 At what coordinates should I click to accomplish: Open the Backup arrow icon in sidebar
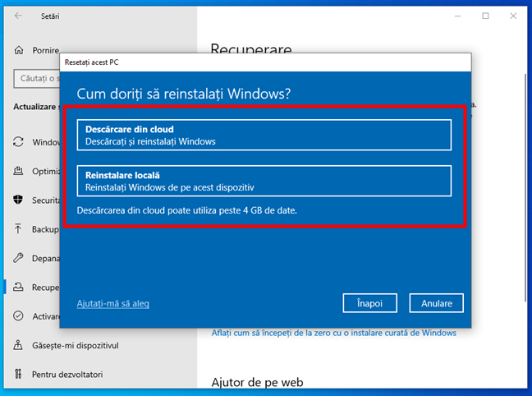(x=18, y=229)
